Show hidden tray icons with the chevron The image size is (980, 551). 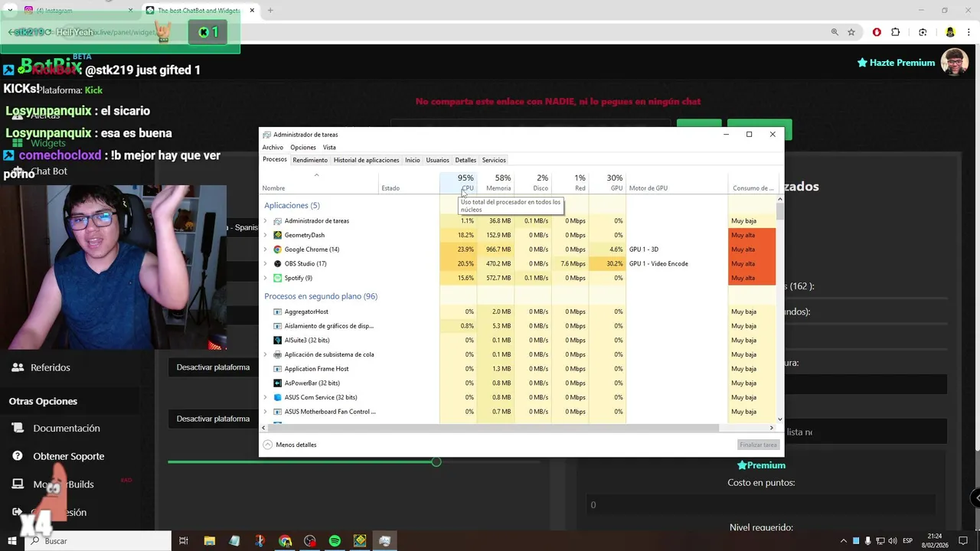(x=844, y=541)
